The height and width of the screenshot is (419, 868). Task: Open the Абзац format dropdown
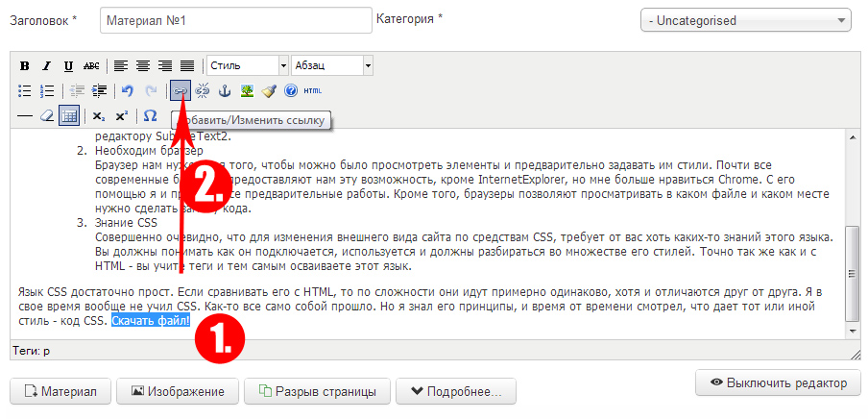coord(332,66)
